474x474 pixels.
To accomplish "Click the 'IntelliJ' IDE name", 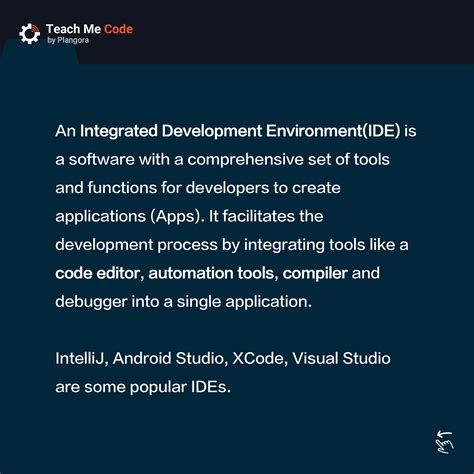I will 80,359.
